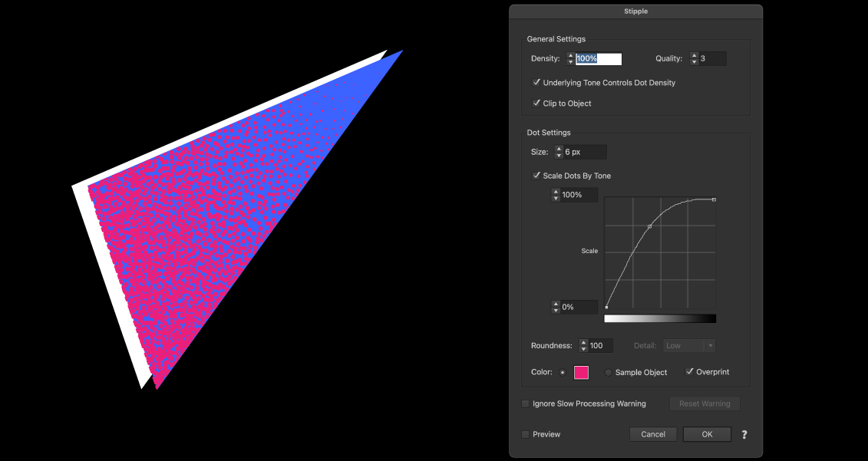This screenshot has height=461, width=868.
Task: Click the 100% scale maximum stepper
Action: 556,195
